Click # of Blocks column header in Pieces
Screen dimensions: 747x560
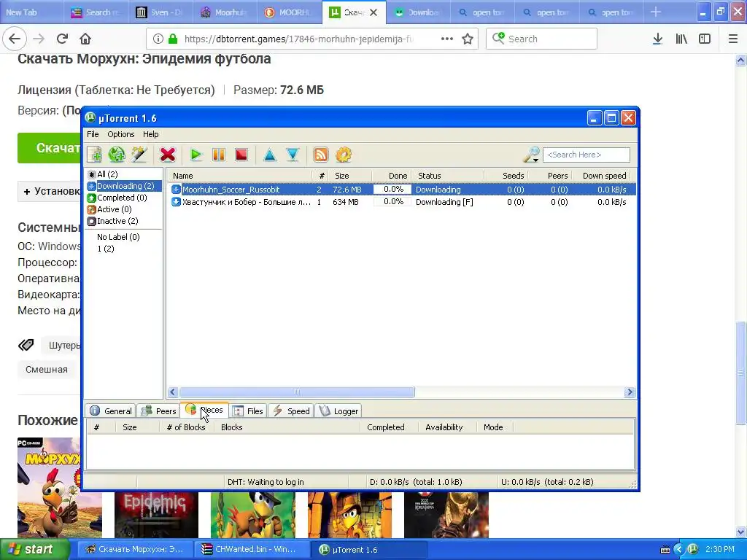[x=186, y=427]
